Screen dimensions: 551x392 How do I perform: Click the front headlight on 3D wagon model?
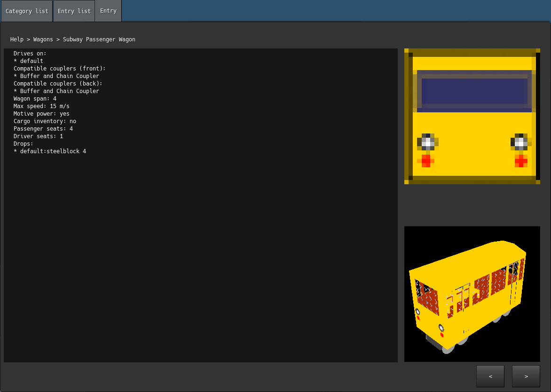[441, 328]
